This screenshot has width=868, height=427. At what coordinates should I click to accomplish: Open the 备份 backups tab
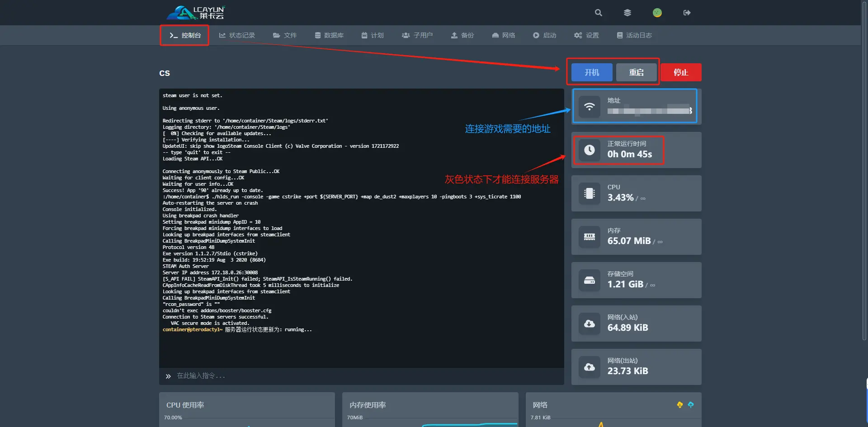462,35
